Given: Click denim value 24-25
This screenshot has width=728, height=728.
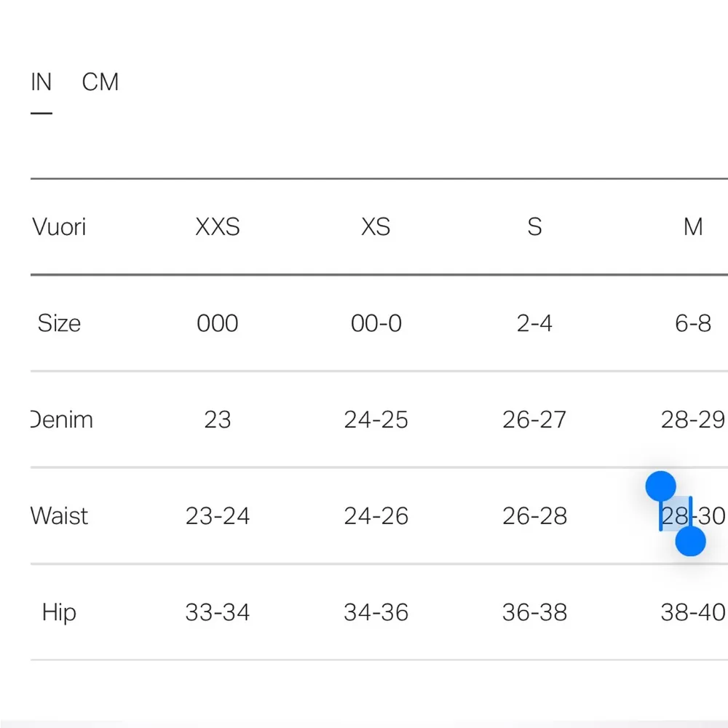Looking at the screenshot, I should tap(376, 420).
